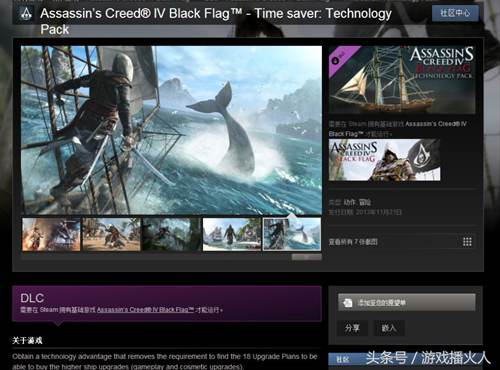Click the purple DLC badge on capsule image

(342, 59)
